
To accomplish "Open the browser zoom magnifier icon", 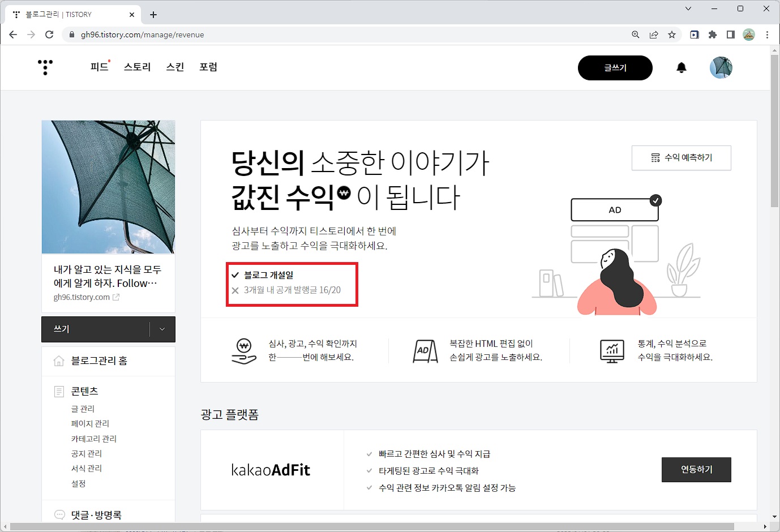I will coord(636,35).
